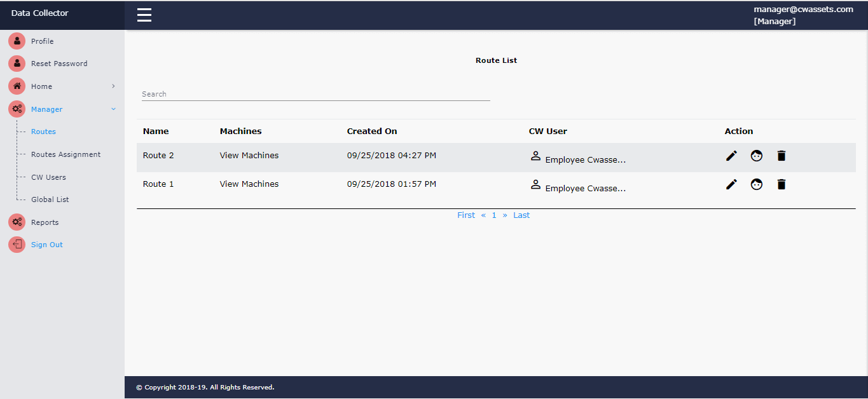Expand the Home submenu chevron

tap(113, 86)
